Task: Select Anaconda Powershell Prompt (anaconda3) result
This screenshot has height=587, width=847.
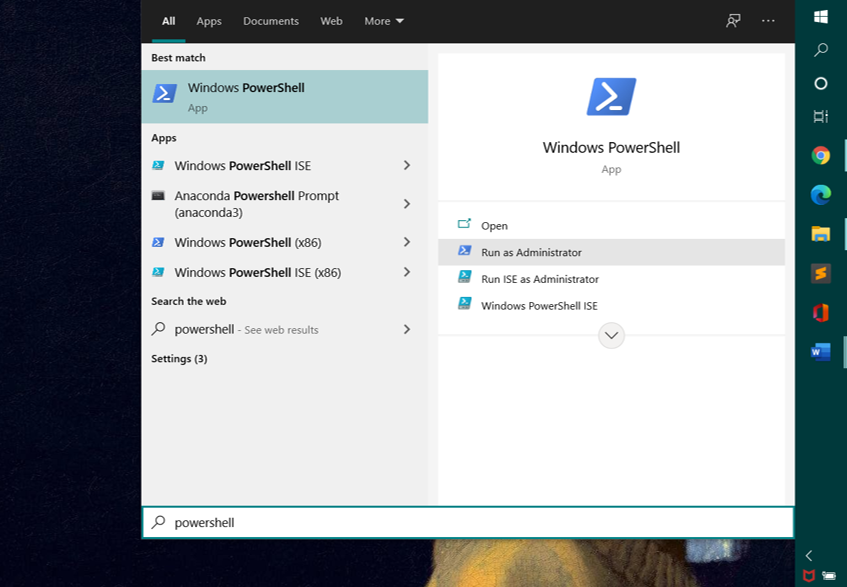Action: click(285, 204)
